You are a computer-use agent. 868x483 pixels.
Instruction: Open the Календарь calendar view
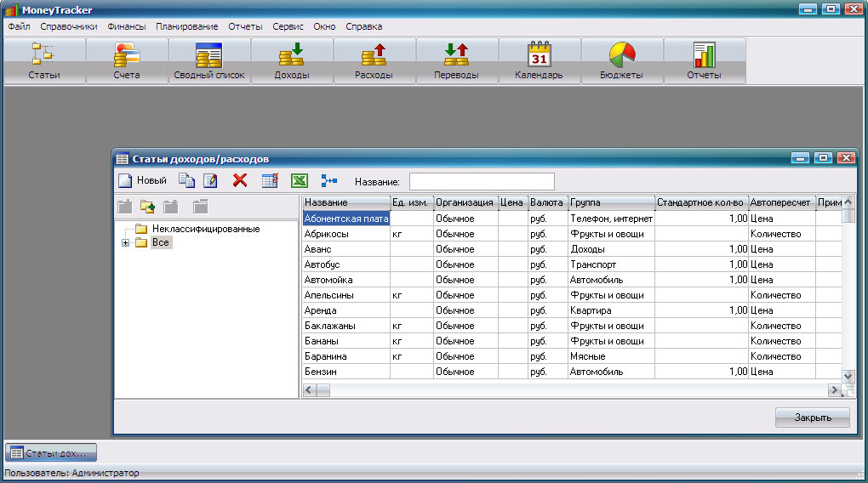(x=539, y=61)
